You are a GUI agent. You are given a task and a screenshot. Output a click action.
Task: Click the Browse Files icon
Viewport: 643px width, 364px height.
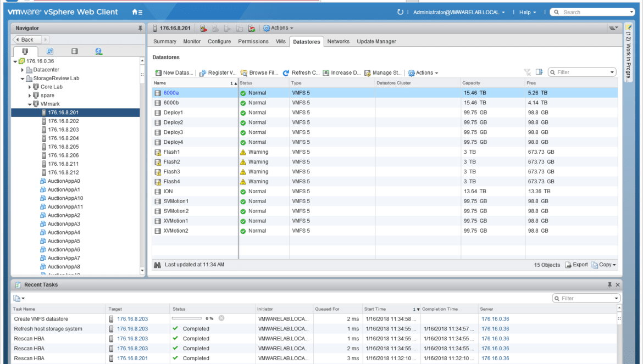click(x=244, y=73)
